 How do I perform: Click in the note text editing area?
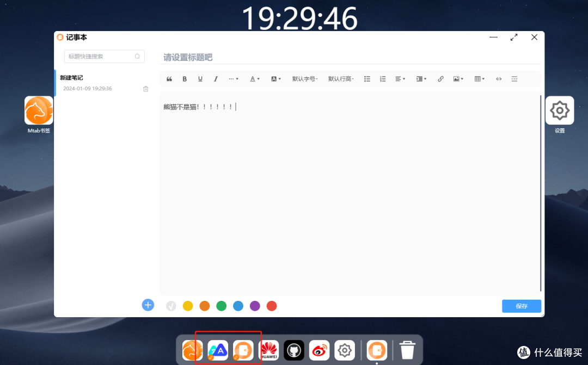click(350, 193)
